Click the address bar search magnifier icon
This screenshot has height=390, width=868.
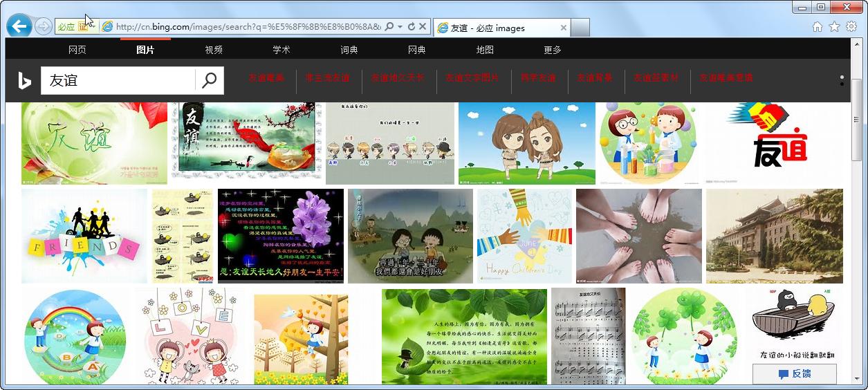pyautogui.click(x=389, y=26)
